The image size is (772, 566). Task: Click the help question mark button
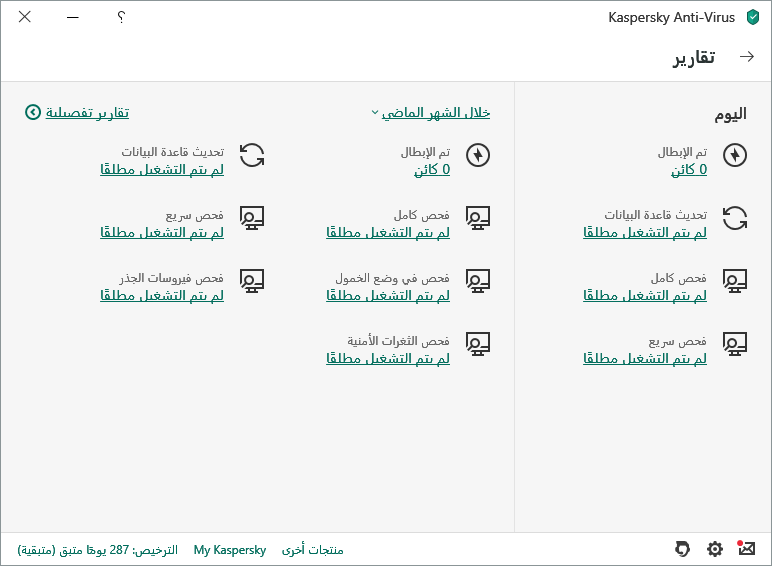tap(121, 17)
